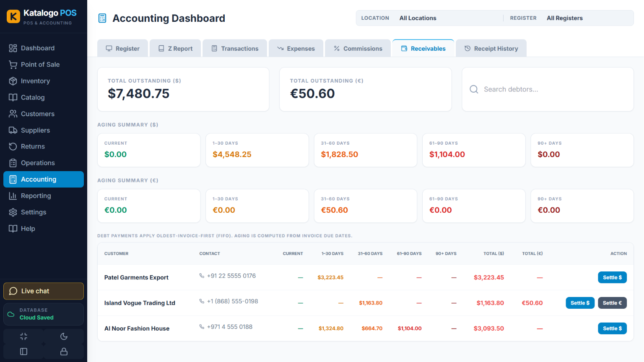Click the phone icon in Patel Garments row

202,276
